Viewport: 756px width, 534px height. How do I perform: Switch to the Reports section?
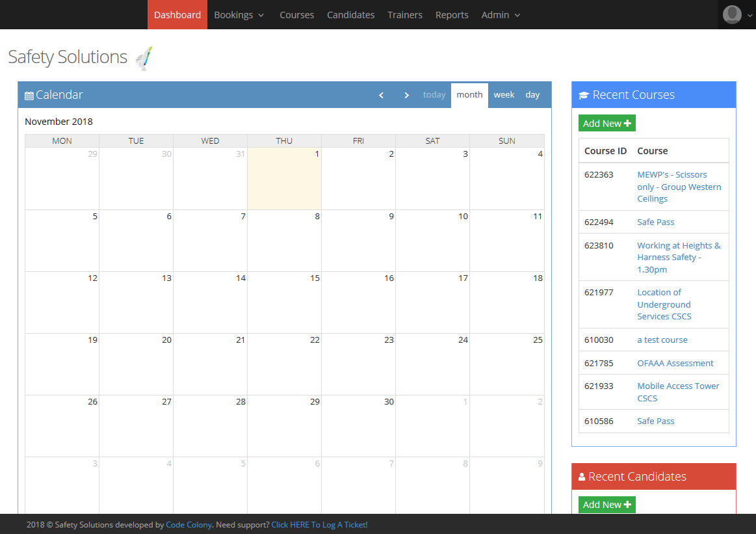point(452,14)
